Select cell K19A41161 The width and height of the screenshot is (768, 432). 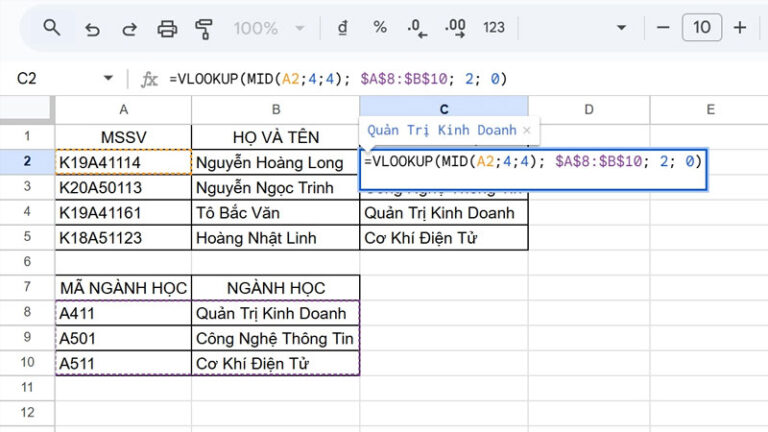[x=123, y=213]
